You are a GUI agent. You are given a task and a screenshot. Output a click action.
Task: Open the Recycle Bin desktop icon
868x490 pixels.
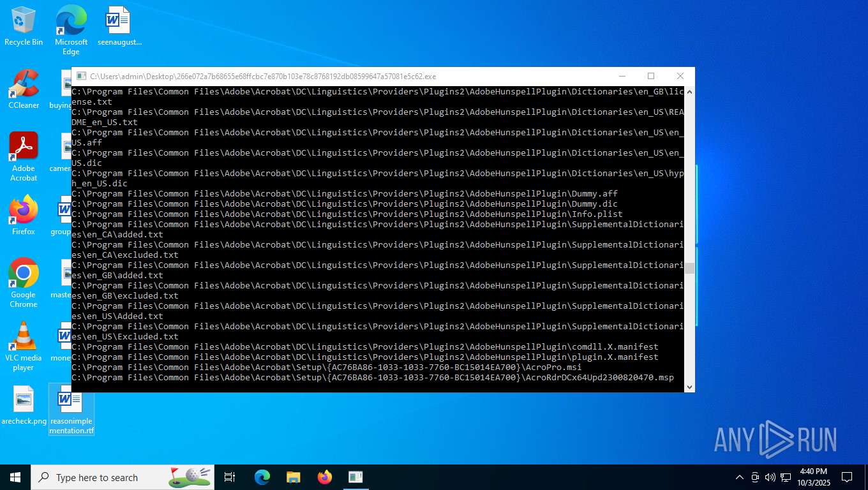(x=24, y=27)
